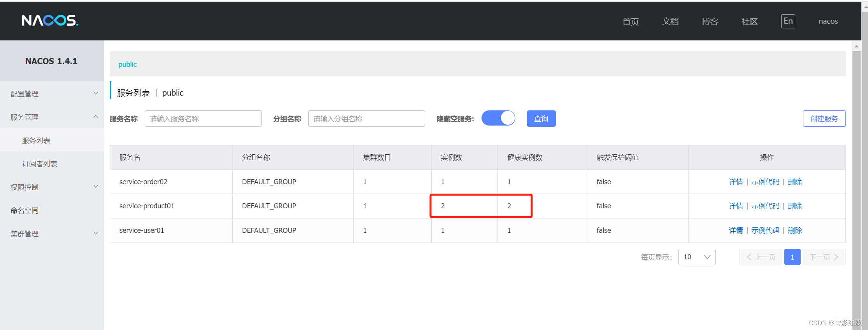Open 配置管理 sidebar item
868x330 pixels.
(x=52, y=94)
